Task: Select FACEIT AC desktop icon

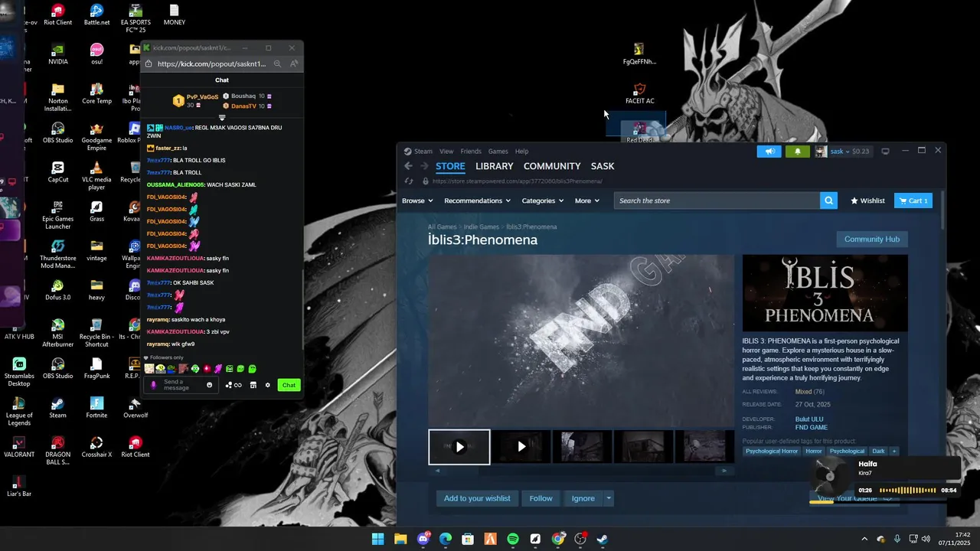Action: tap(639, 93)
